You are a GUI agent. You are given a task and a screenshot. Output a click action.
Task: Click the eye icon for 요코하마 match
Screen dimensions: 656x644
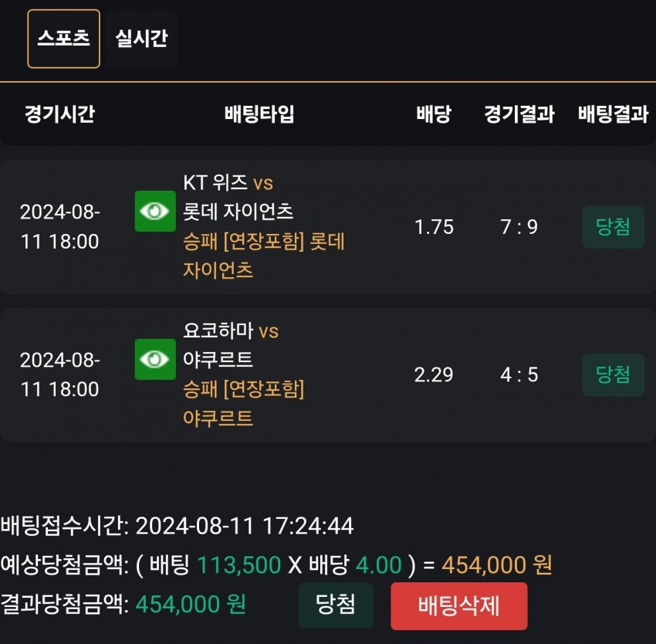point(155,359)
